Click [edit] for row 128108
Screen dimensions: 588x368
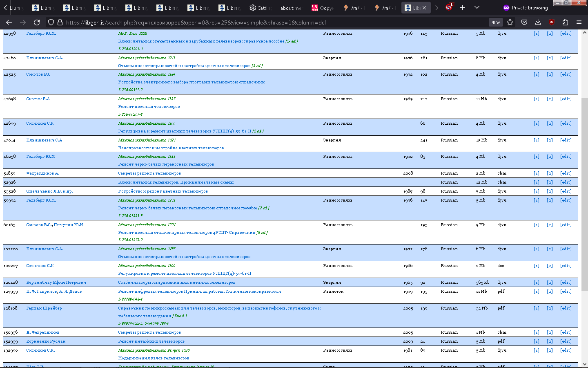566,308
